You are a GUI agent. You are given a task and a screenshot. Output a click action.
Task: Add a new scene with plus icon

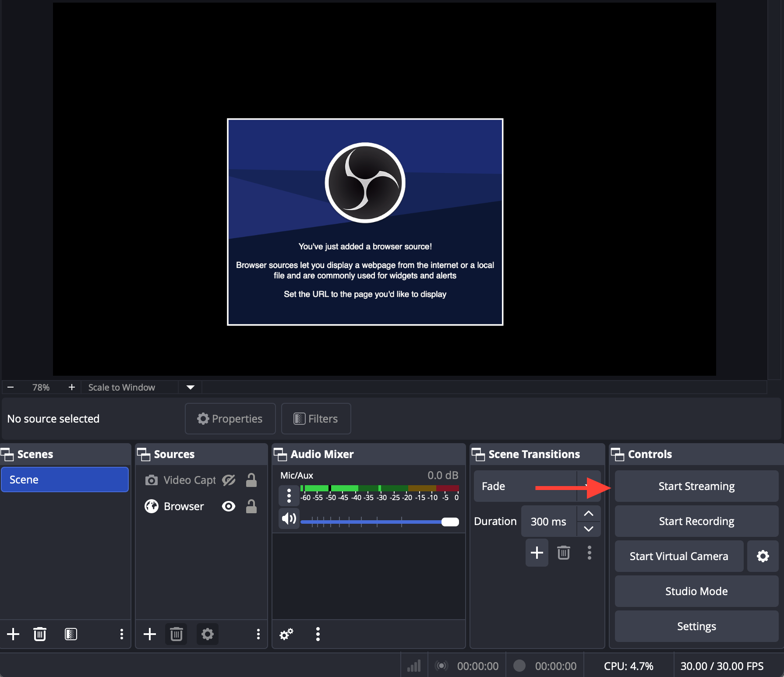click(x=13, y=634)
